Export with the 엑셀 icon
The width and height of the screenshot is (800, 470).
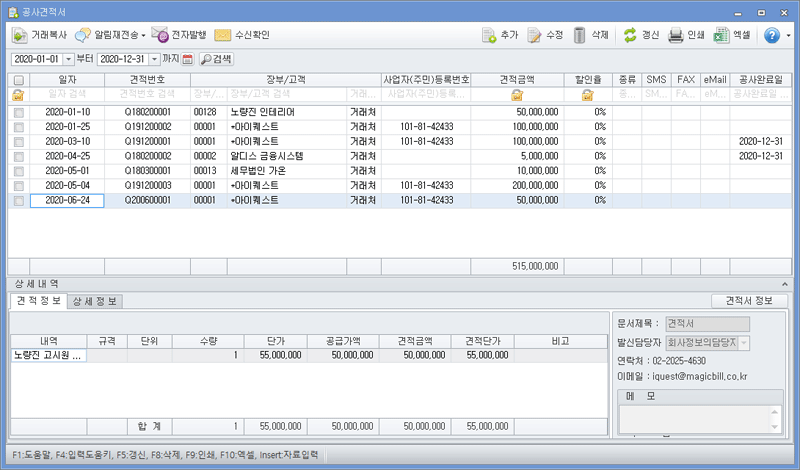721,35
